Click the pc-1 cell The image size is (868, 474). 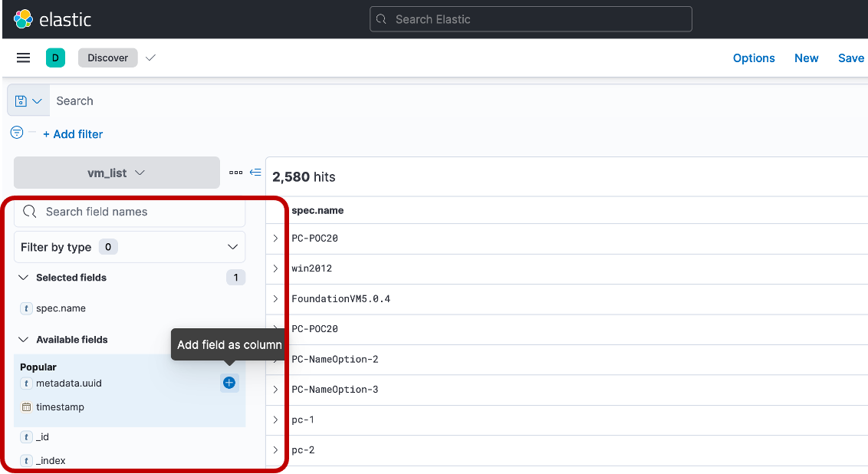pyautogui.click(x=303, y=420)
